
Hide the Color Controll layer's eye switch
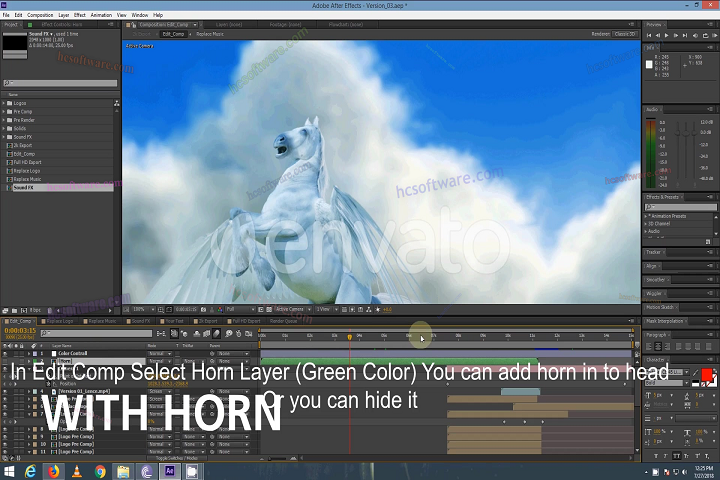5,354
